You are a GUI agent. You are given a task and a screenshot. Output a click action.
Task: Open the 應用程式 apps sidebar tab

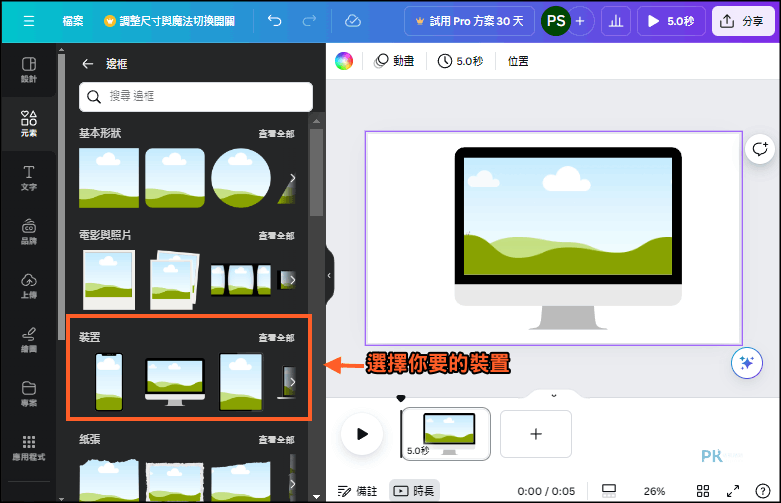29,448
